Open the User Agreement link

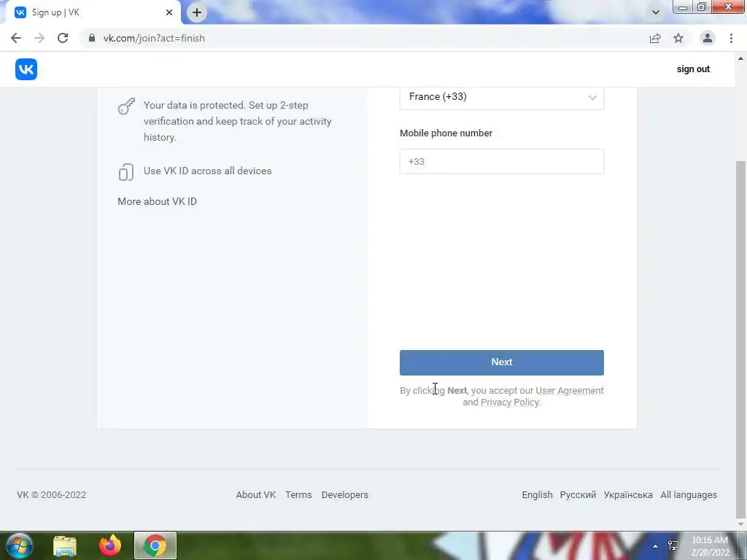(x=569, y=391)
